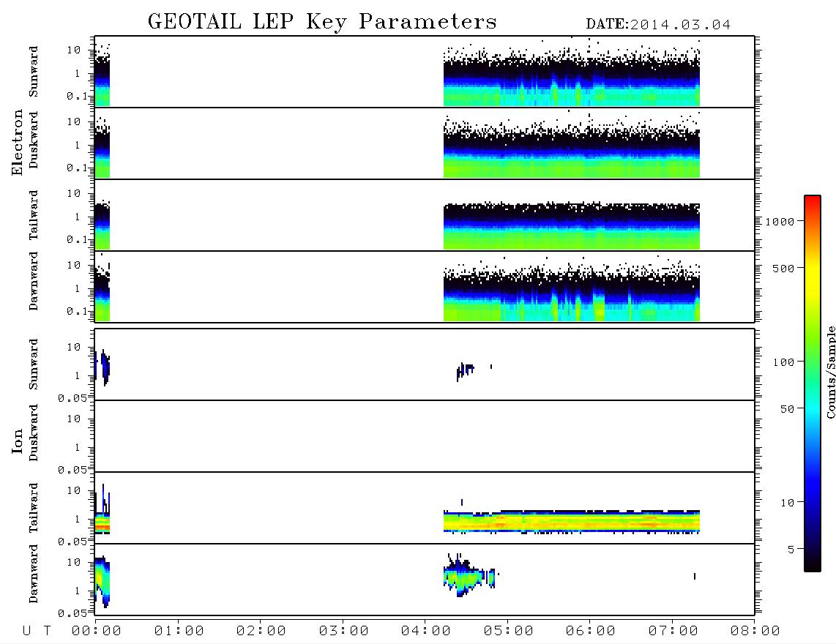Click the "Sunward" label of the Electron group
This screenshot has width=836, height=644.
(34, 72)
